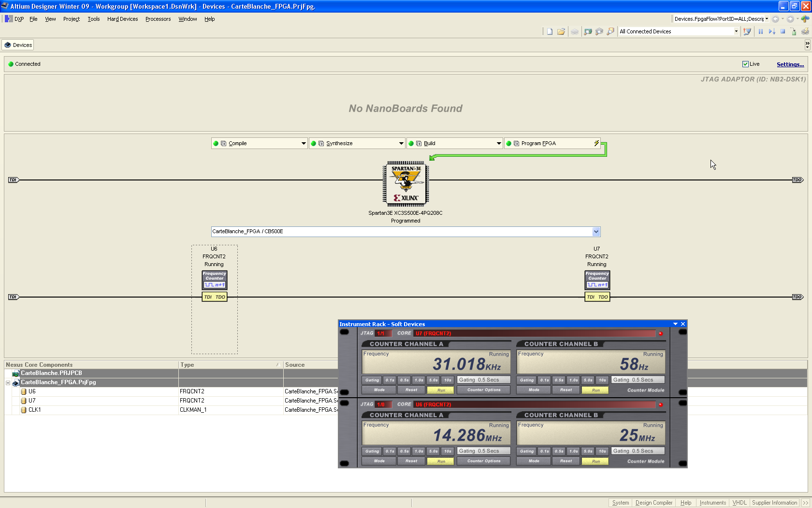The width and height of the screenshot is (812, 508).
Task: Click Counter Options on the U7 module
Action: point(484,390)
